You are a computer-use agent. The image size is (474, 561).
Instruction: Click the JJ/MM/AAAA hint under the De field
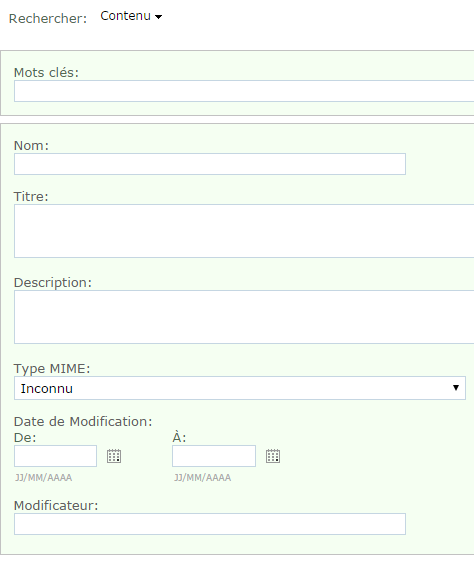click(43, 478)
